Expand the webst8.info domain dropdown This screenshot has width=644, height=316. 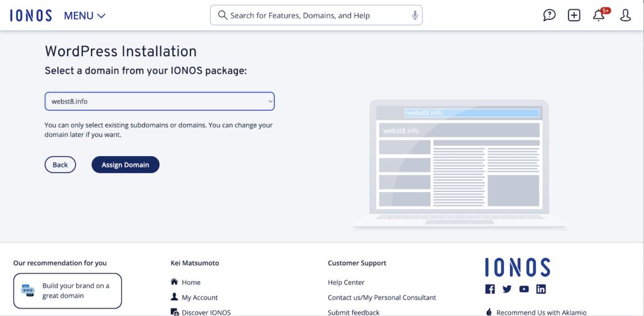159,101
